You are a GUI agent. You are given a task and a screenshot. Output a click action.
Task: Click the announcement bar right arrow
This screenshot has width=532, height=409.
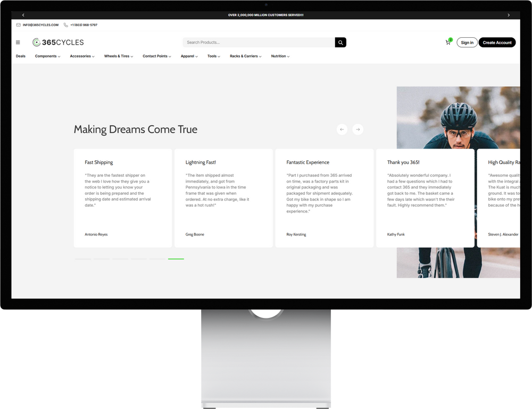[509, 15]
